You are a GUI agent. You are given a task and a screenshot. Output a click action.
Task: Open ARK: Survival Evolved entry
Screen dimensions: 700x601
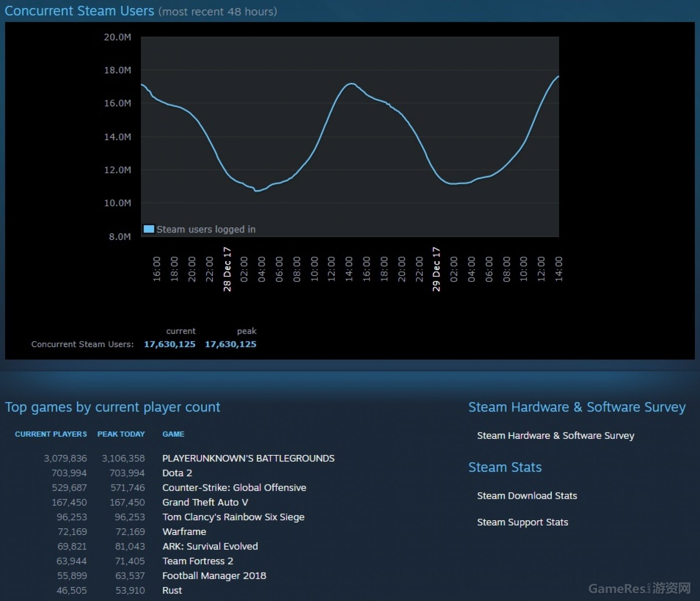tap(210, 546)
